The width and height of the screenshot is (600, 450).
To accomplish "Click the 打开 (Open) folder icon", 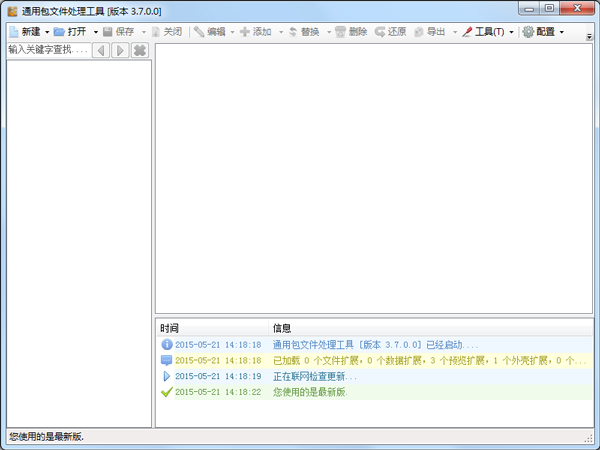I will (x=59, y=32).
